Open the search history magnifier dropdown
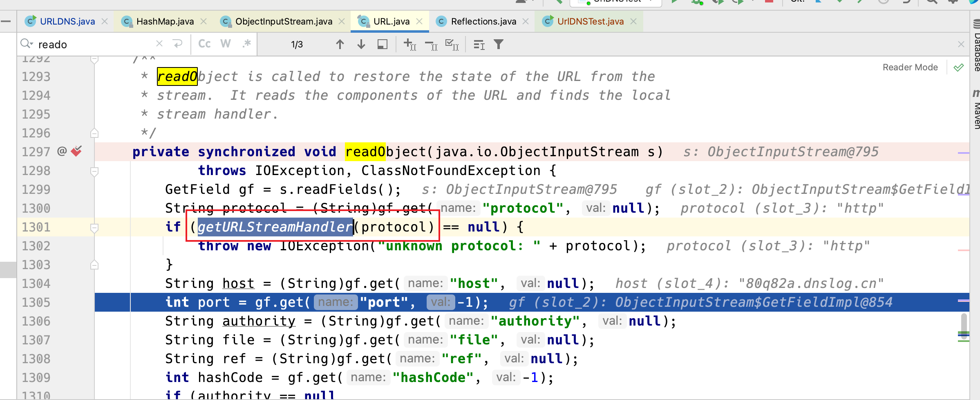Image resolution: width=980 pixels, height=400 pixels. 27,44
